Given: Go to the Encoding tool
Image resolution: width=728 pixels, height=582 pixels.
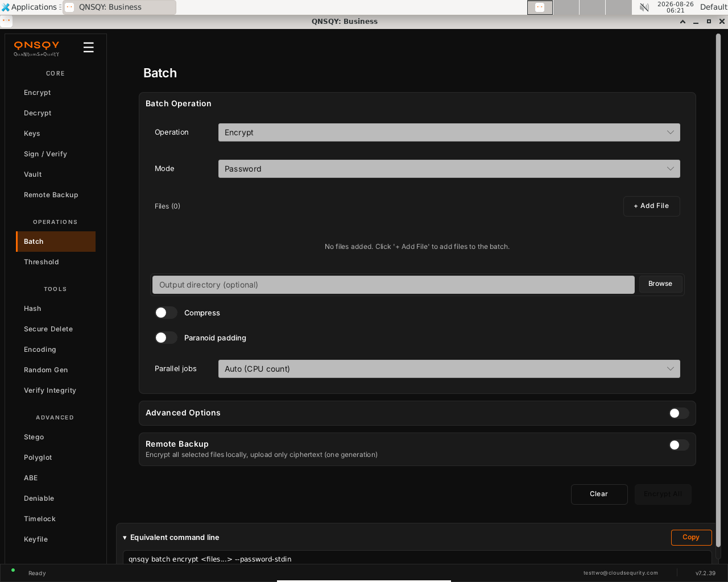Looking at the screenshot, I should [56, 350].
